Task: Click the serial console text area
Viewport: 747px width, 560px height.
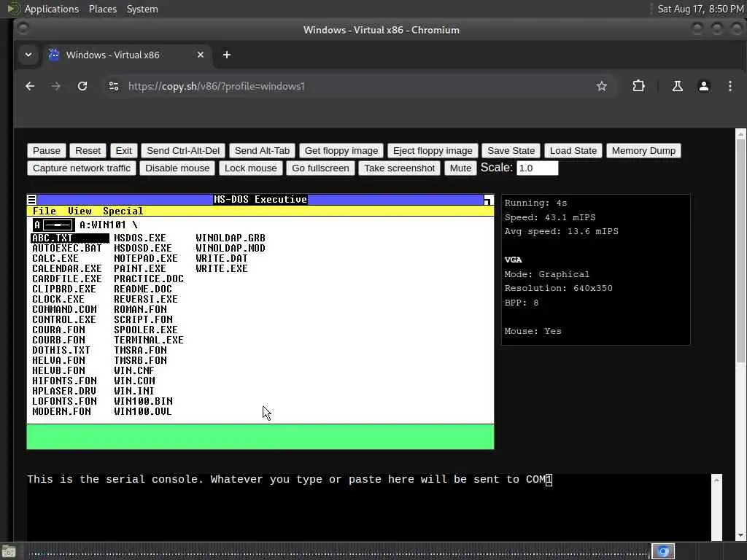Action: 368,507
